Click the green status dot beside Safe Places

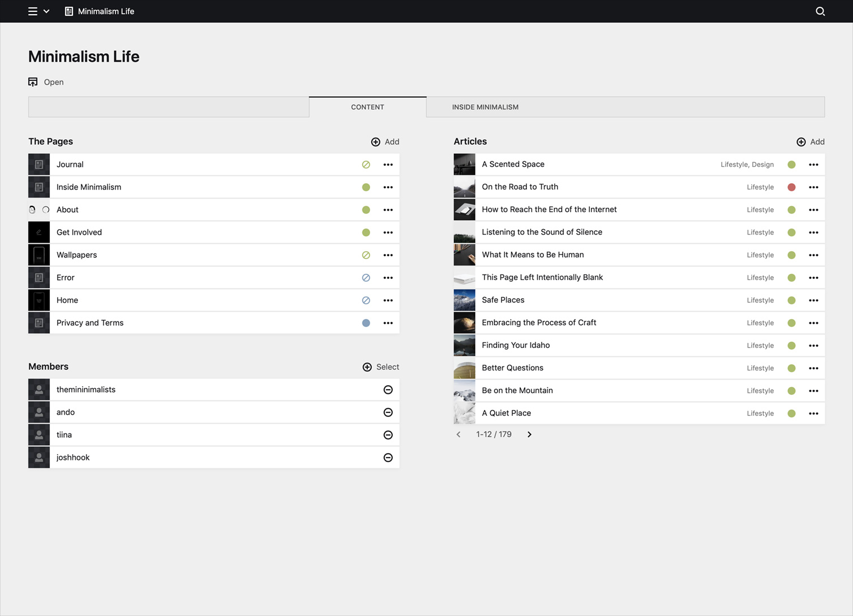point(791,300)
